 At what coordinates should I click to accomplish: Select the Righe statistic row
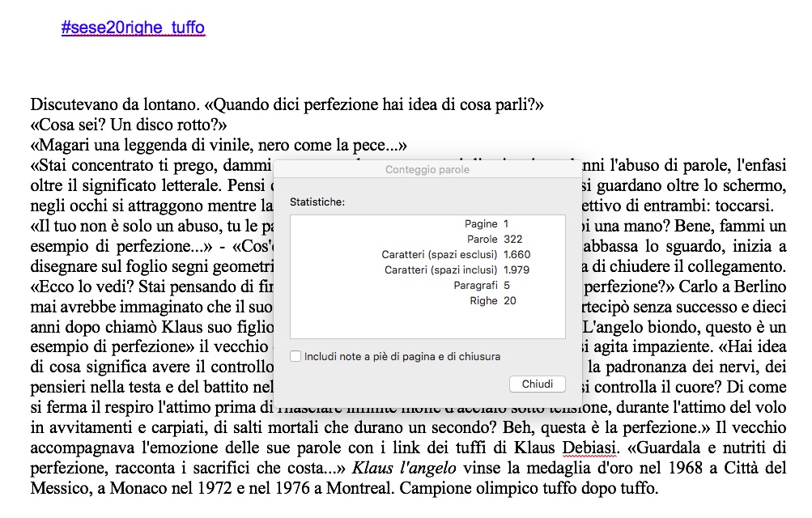[x=427, y=301]
